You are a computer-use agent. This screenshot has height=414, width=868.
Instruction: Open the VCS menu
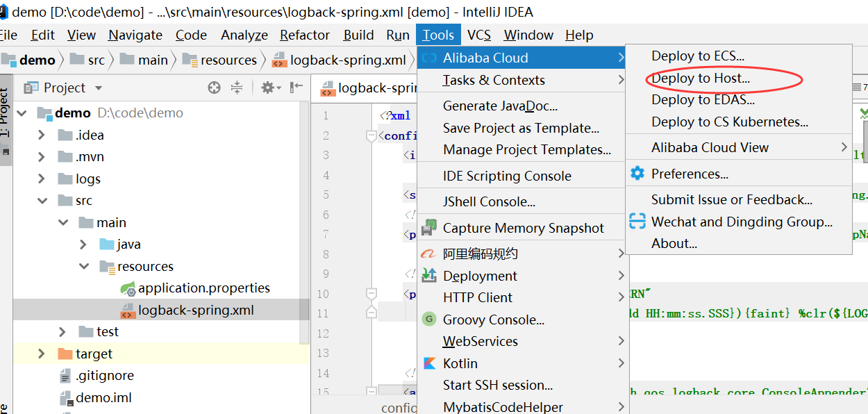pyautogui.click(x=478, y=35)
